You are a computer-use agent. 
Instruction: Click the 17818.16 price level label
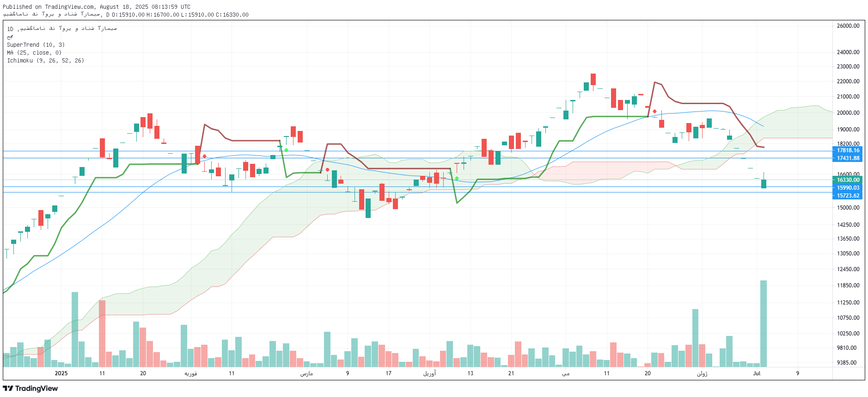[848, 150]
